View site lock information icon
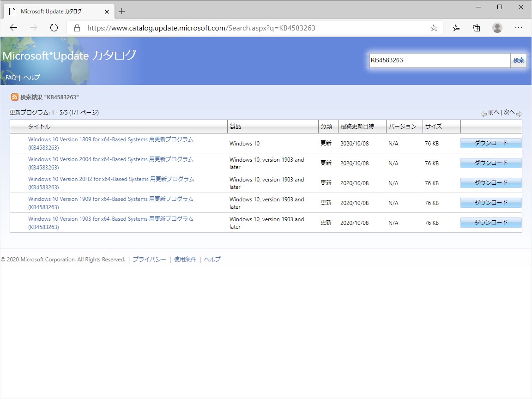Viewport: 532px width, 399px height. [77, 28]
